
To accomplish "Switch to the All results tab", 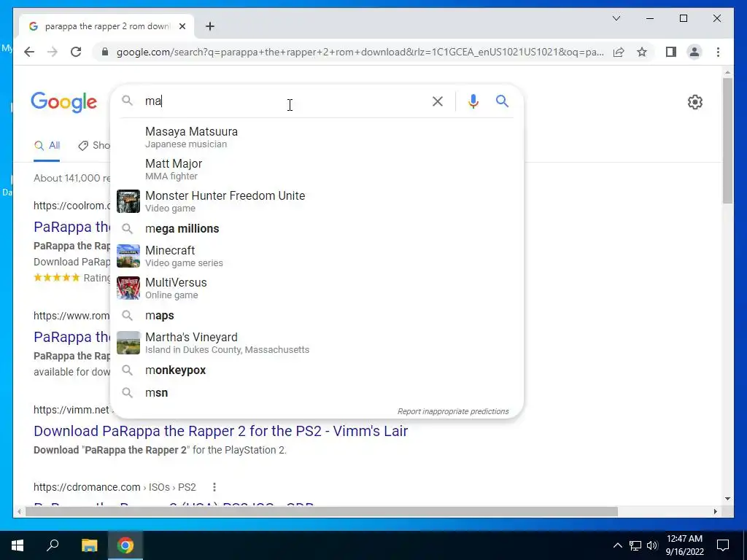I will tap(47, 146).
